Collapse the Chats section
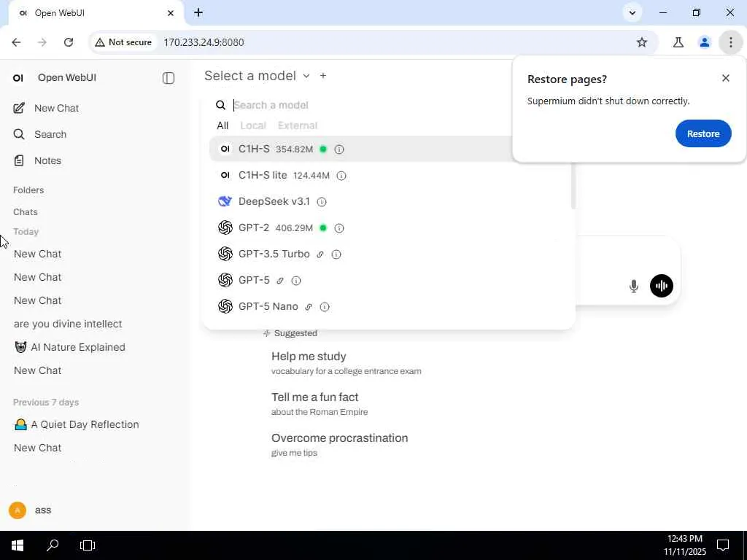Screen dimensions: 747x560 point(26,212)
